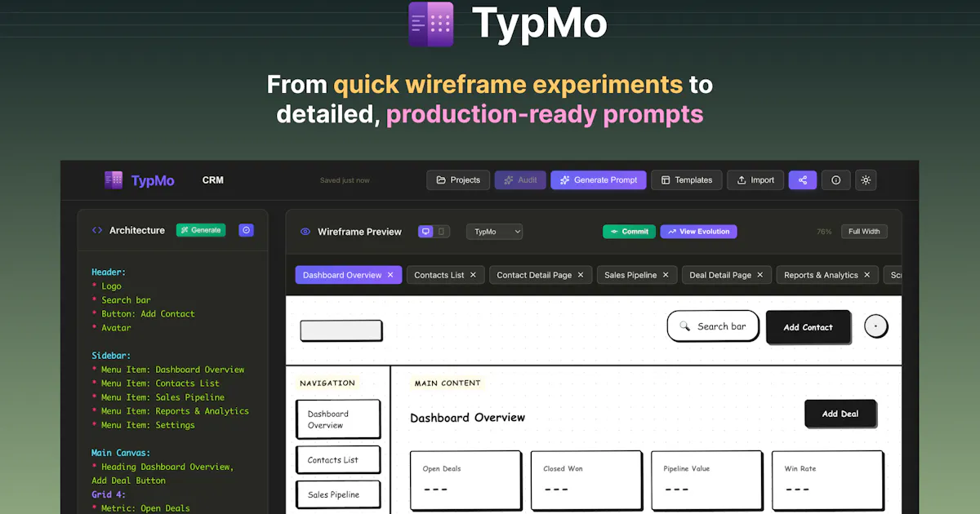Click the Closed Won metric card
The width and height of the screenshot is (980, 514).
(x=586, y=481)
